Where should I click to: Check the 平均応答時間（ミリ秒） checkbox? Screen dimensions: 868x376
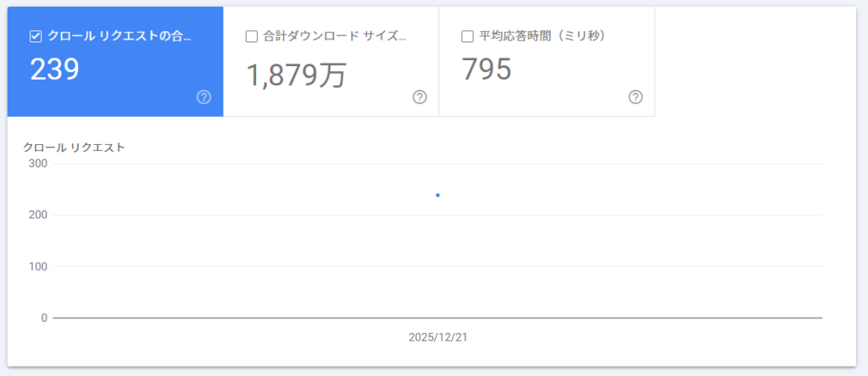[x=467, y=36]
